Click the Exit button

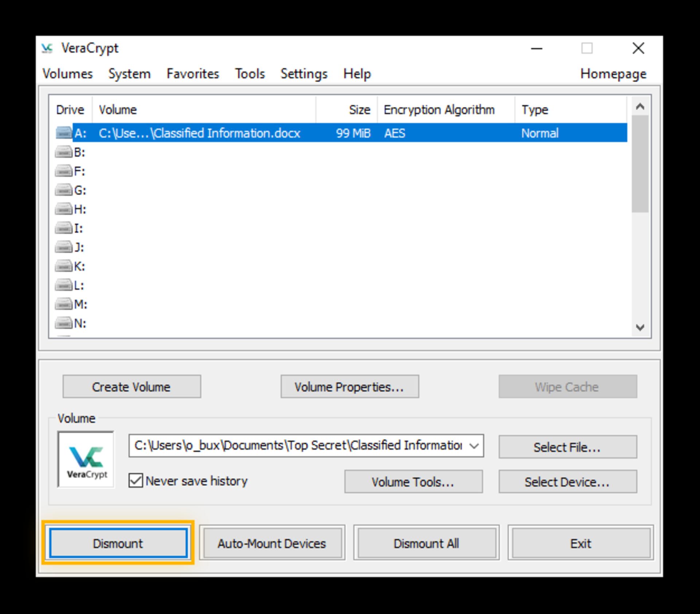tap(581, 543)
